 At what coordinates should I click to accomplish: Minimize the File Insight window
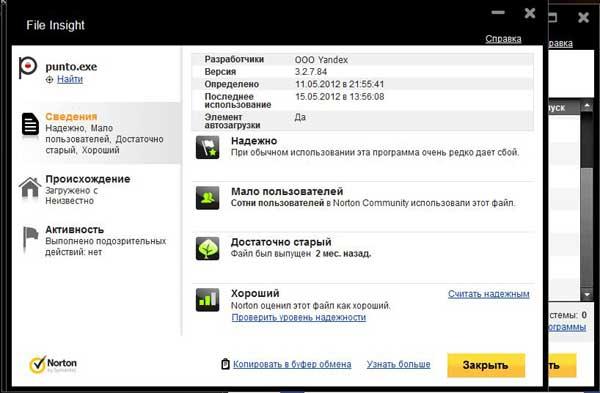[x=498, y=13]
